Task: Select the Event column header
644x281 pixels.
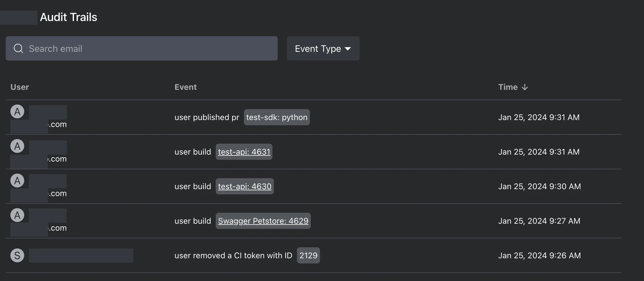Action: tap(185, 87)
